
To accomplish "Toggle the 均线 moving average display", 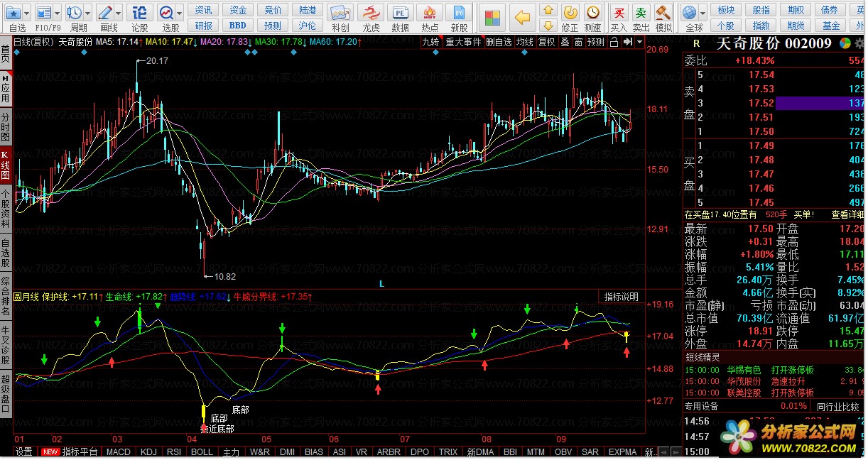I will [x=525, y=43].
